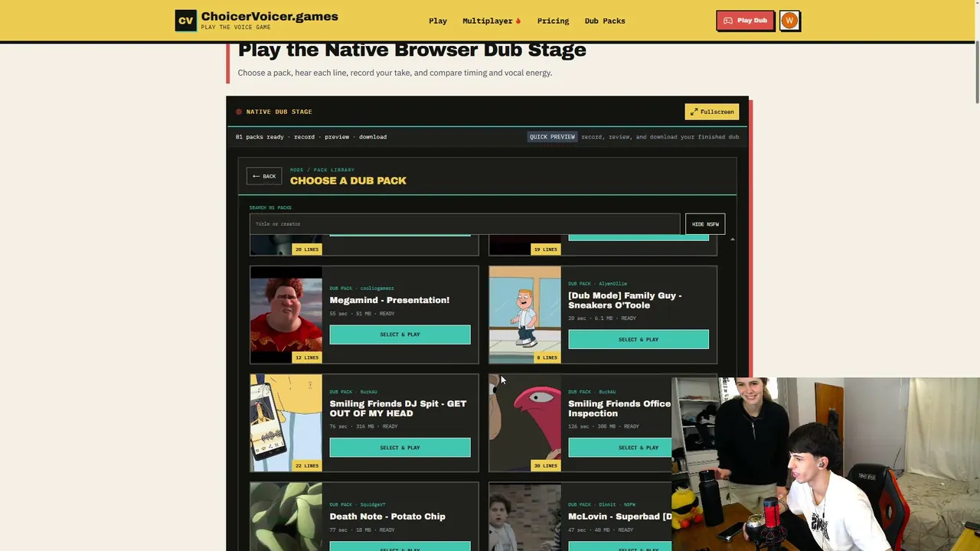
Task: Open the Death Note Potato Chip thumbnail
Action: (286, 517)
